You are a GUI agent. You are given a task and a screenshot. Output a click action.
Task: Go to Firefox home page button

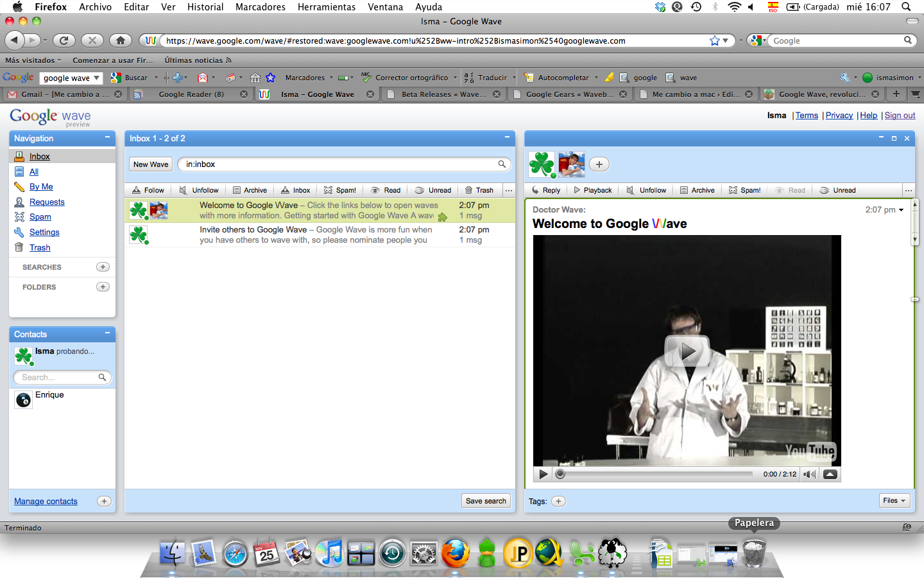pos(121,40)
